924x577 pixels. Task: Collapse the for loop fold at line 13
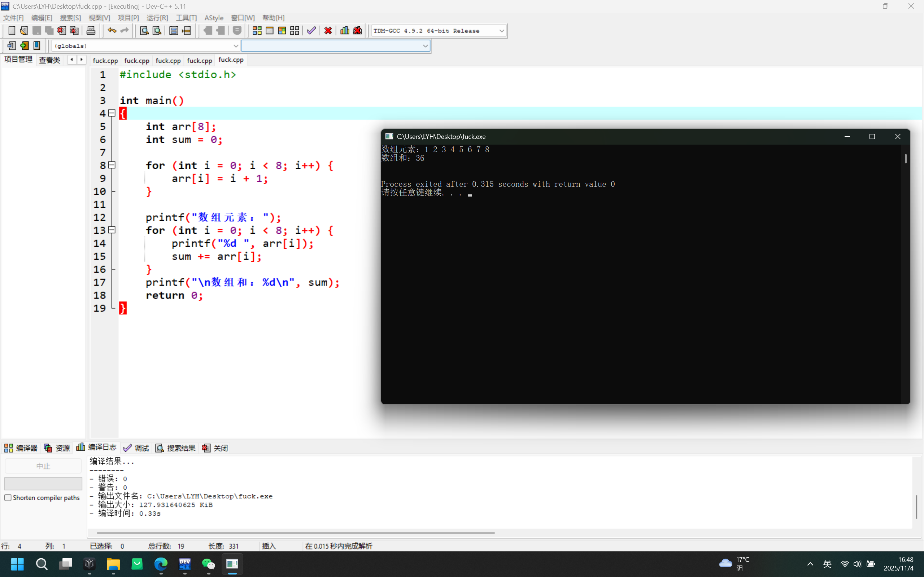pyautogui.click(x=112, y=230)
